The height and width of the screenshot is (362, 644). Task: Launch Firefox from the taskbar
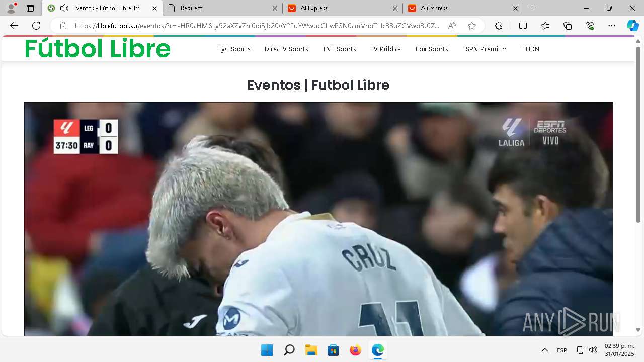[x=355, y=350]
